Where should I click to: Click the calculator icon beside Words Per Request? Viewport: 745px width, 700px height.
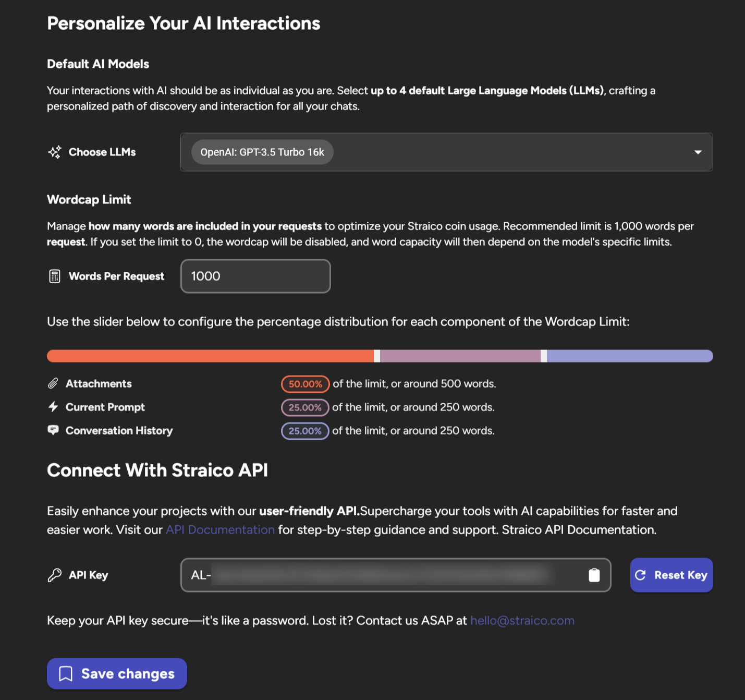coord(55,276)
